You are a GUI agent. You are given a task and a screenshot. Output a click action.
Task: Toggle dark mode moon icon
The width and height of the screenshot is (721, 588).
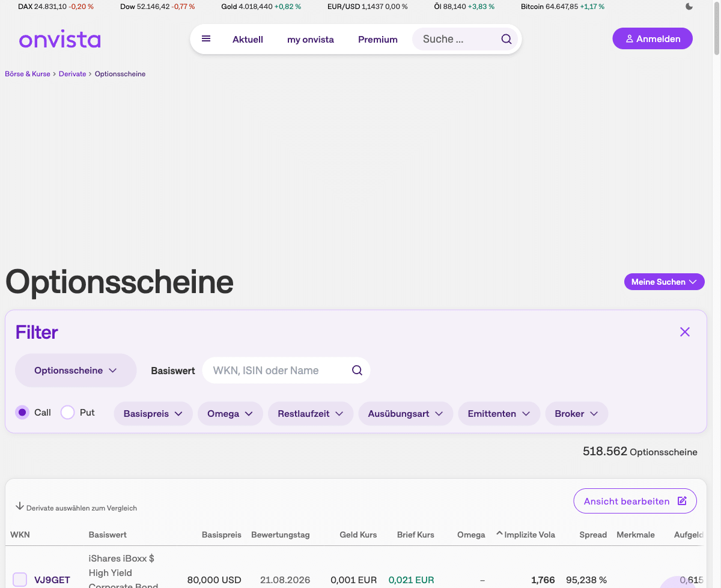click(x=689, y=7)
